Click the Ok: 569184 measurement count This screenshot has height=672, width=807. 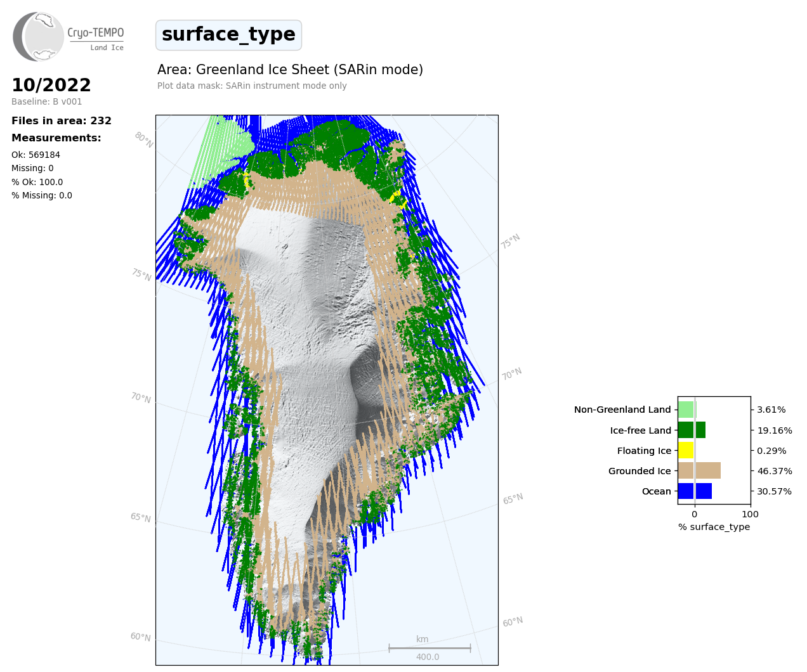click(36, 155)
